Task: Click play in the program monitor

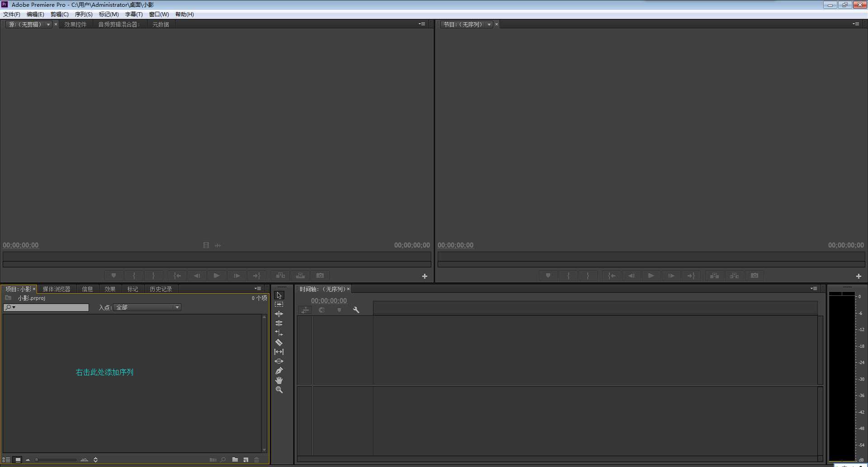Action: (x=651, y=276)
